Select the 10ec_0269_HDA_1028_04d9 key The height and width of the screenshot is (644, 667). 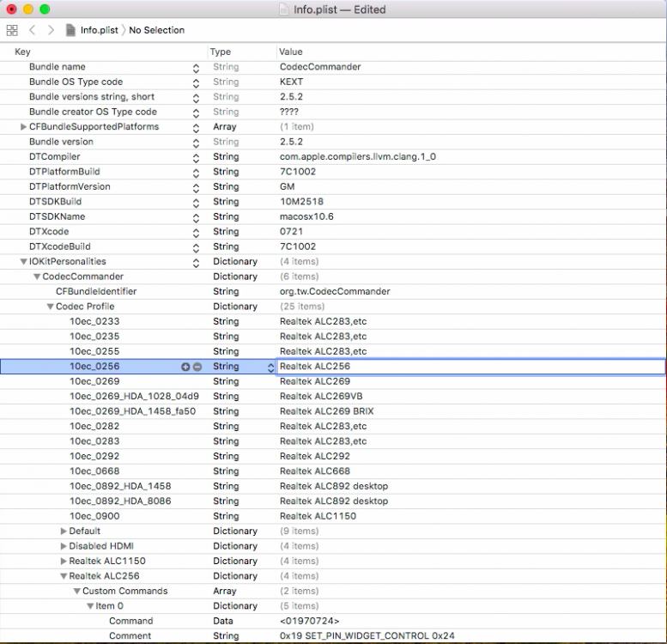pos(134,397)
